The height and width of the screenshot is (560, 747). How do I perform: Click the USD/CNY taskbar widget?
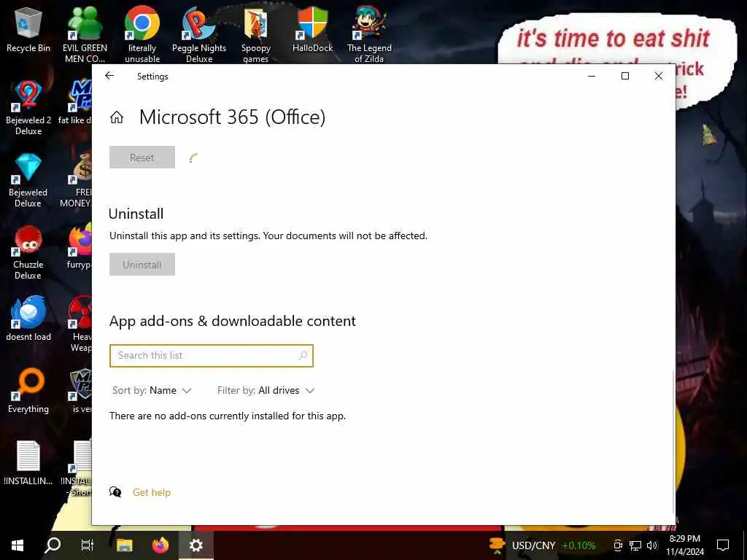point(543,545)
